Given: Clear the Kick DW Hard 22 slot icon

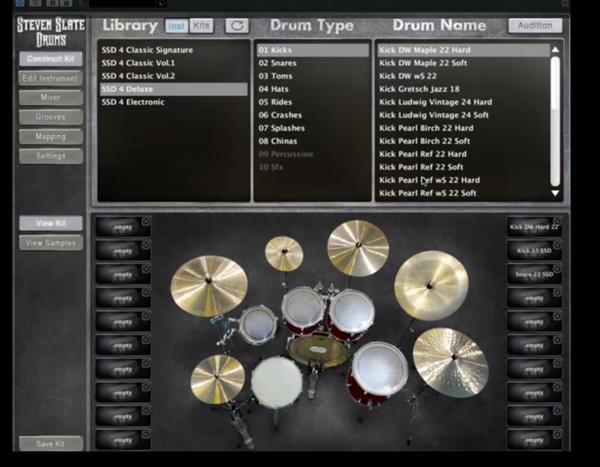Looking at the screenshot, I should click(557, 222).
